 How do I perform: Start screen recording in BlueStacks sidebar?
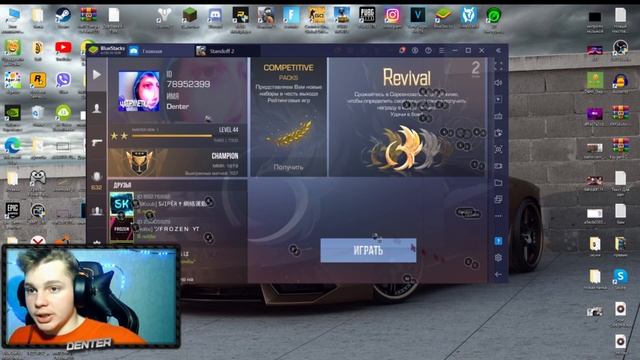[x=498, y=166]
